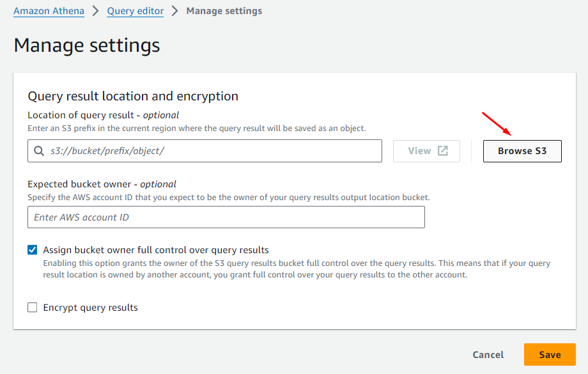Click the external link icon on View
588x374 pixels.
443,151
